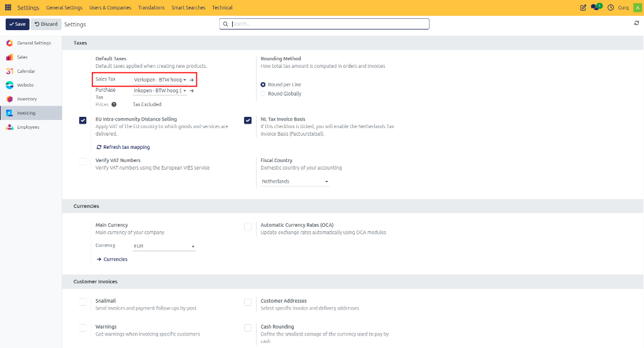Click Refresh tax mapping
Screen dimensions: 644x348
click(123, 147)
